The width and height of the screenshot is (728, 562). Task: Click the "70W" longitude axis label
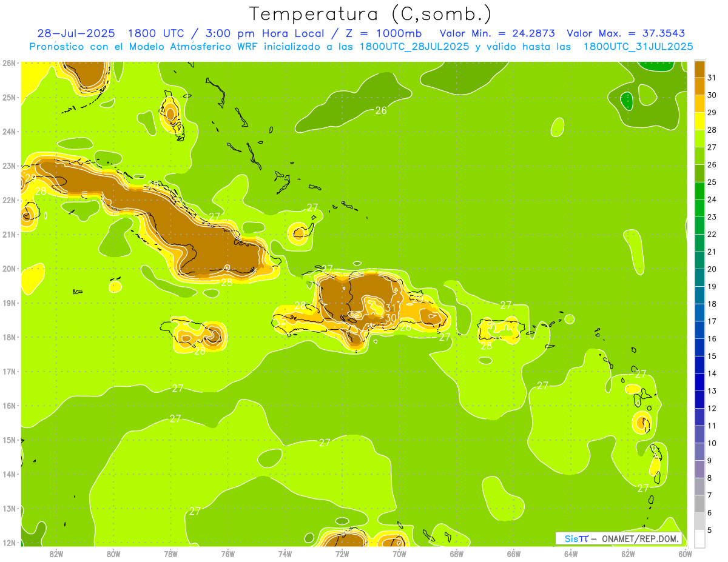[x=399, y=554]
